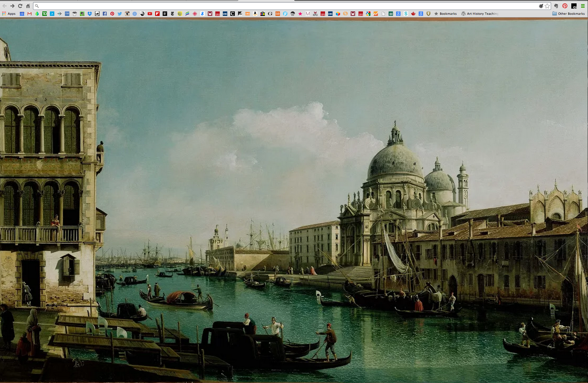The image size is (588, 383).
Task: Open the Apps shortcut in bookmarks bar
Action: click(9, 14)
